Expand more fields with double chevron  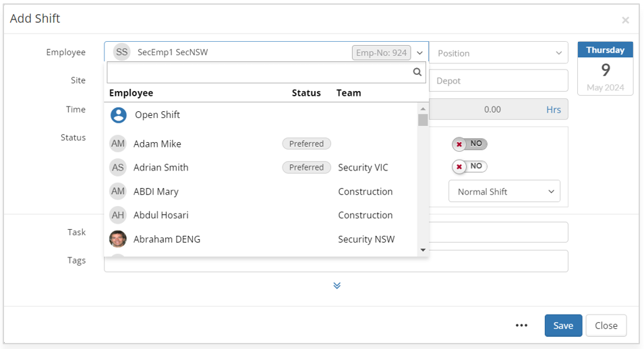(336, 286)
